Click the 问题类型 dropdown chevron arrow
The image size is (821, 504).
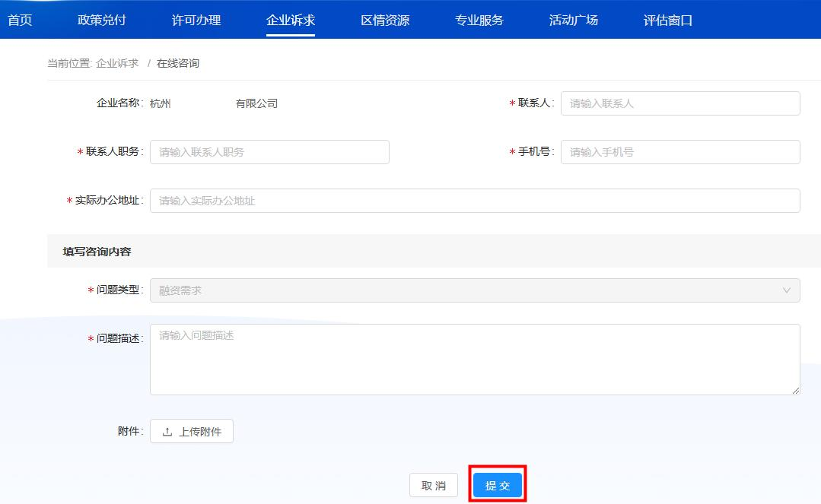tap(787, 290)
